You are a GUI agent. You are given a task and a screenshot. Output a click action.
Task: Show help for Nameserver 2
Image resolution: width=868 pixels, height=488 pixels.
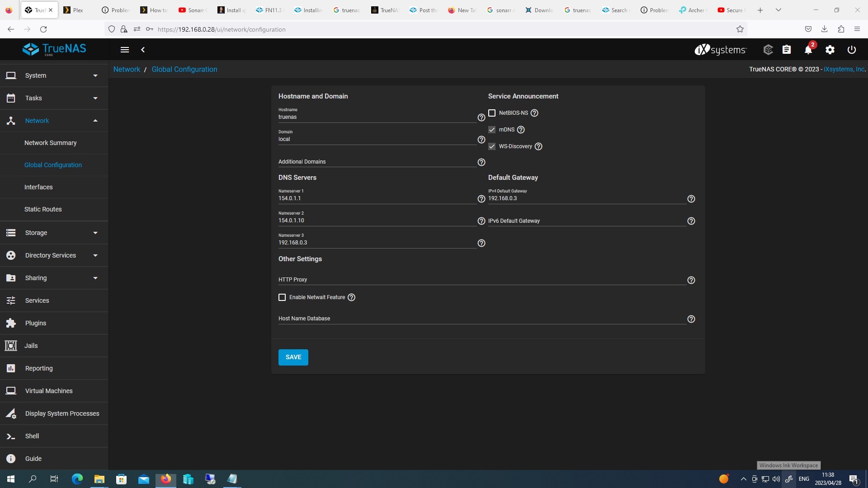[x=481, y=221]
